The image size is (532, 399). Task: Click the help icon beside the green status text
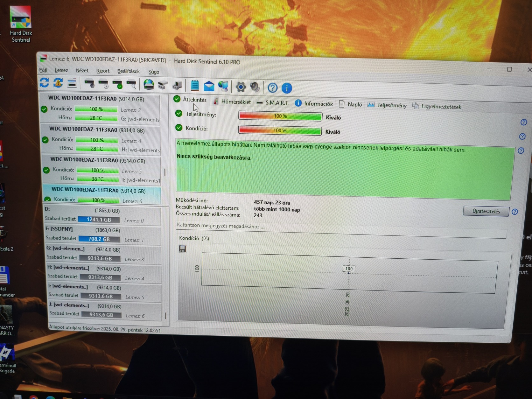pos(521,150)
